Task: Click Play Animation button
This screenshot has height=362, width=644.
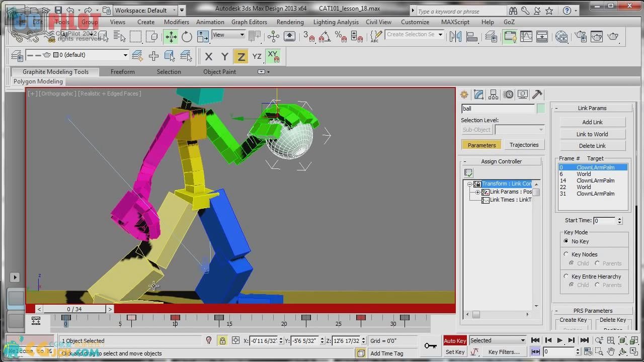Action: pyautogui.click(x=559, y=340)
